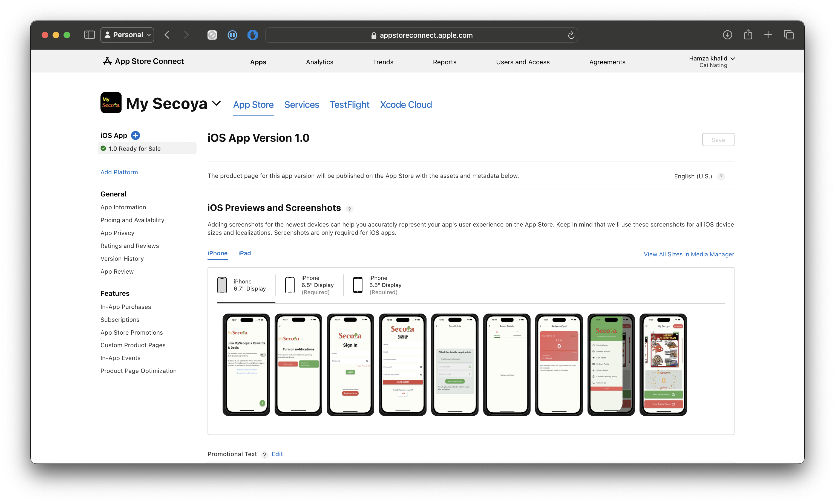Click the gray content blocker extension icon
Screen dimensions: 835x504
point(212,35)
